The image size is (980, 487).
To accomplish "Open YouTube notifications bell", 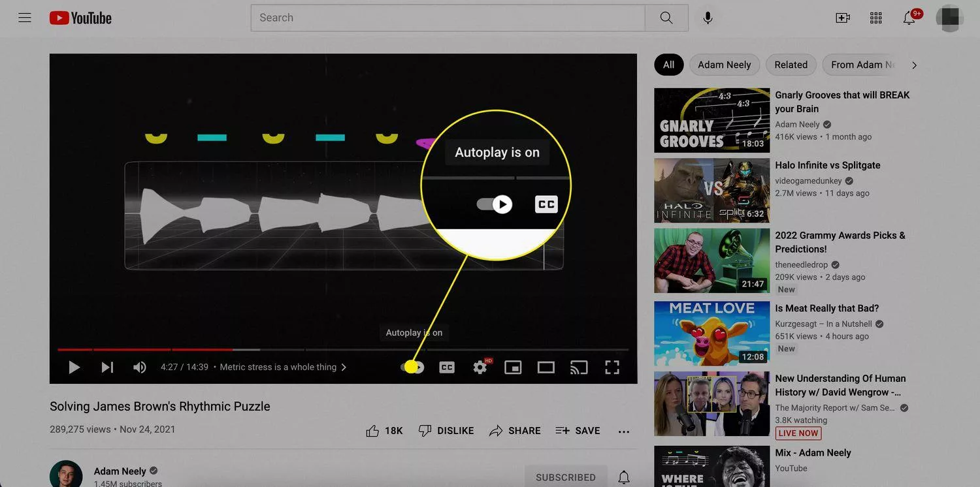I will click(x=908, y=18).
